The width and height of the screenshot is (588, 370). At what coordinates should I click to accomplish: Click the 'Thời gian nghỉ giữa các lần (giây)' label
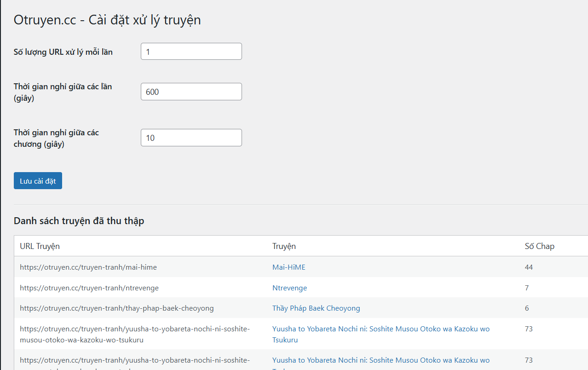[x=63, y=92]
